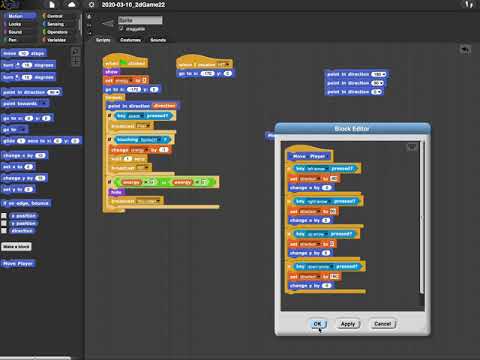Click the Make a block button
Viewport: 480px width, 360px height.
pyautogui.click(x=16, y=246)
